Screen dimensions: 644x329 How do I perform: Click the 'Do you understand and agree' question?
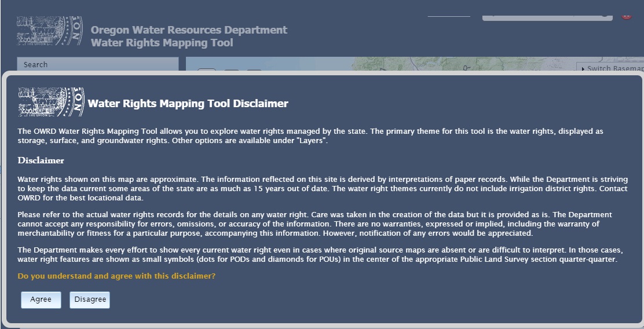click(x=116, y=276)
